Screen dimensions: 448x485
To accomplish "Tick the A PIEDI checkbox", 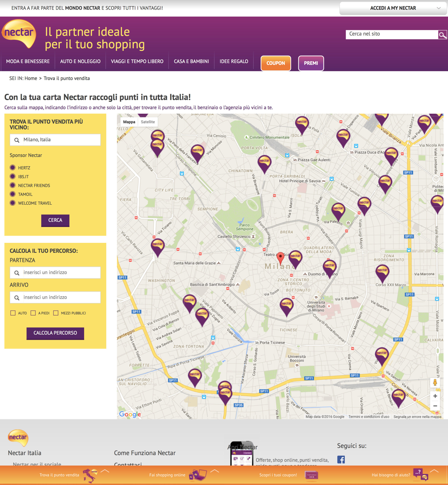I will tap(33, 313).
